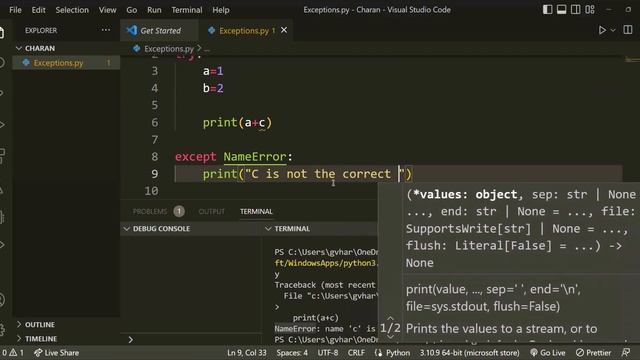Image resolution: width=640 pixels, height=360 pixels.
Task: Change indentation via Spaces: 4
Action: 292,353
